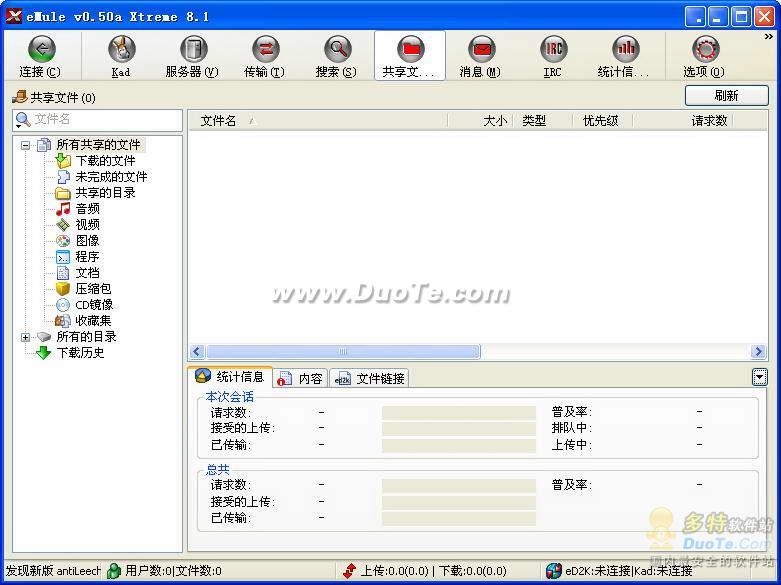Select the 程序 programs category
781x585 pixels.
pyautogui.click(x=87, y=257)
